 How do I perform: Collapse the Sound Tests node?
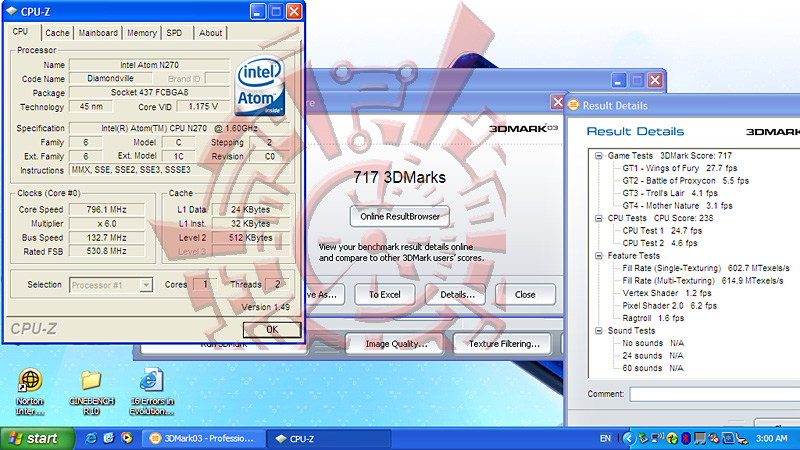[599, 331]
